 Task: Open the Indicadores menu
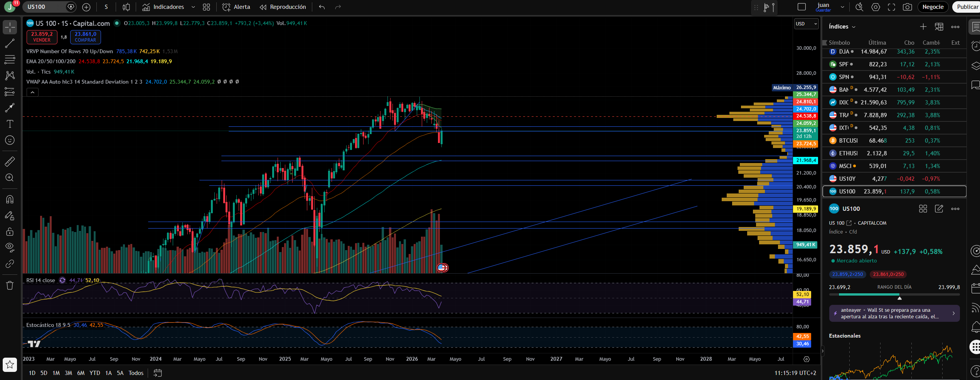click(163, 7)
